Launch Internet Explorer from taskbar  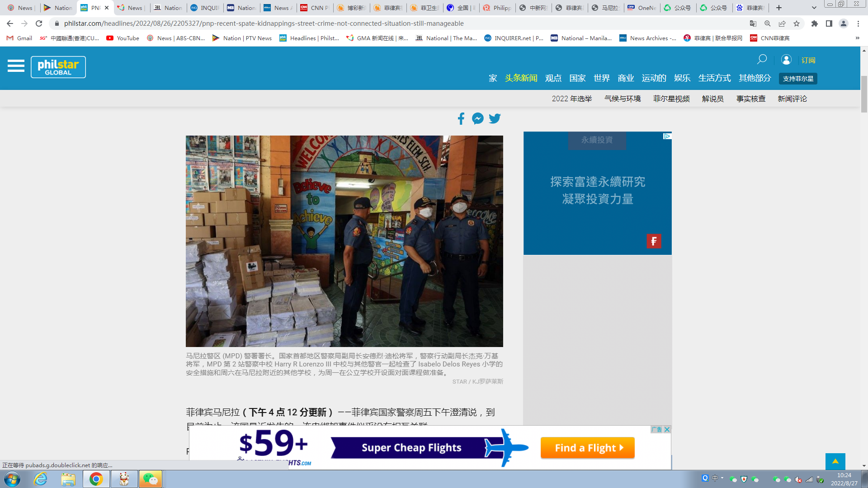tap(40, 479)
